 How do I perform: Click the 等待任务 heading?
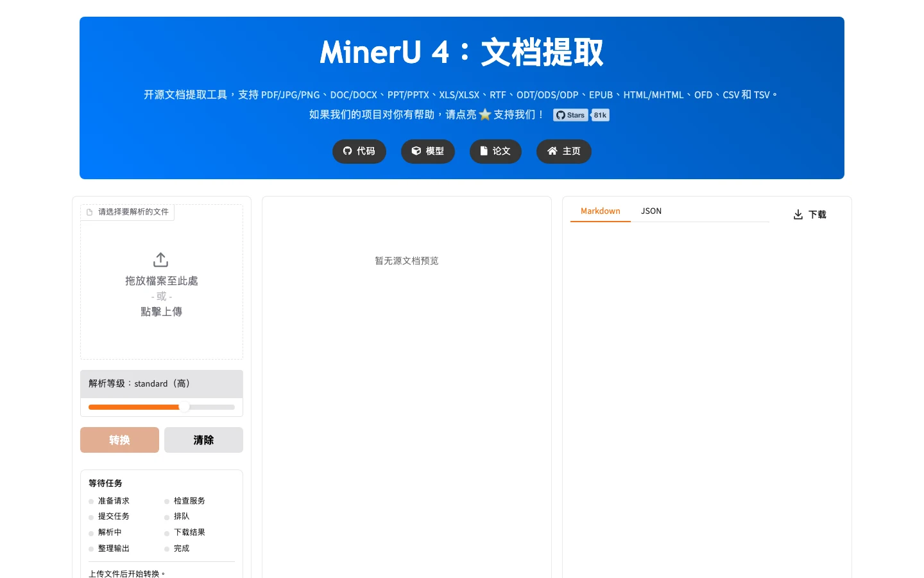pyautogui.click(x=105, y=483)
